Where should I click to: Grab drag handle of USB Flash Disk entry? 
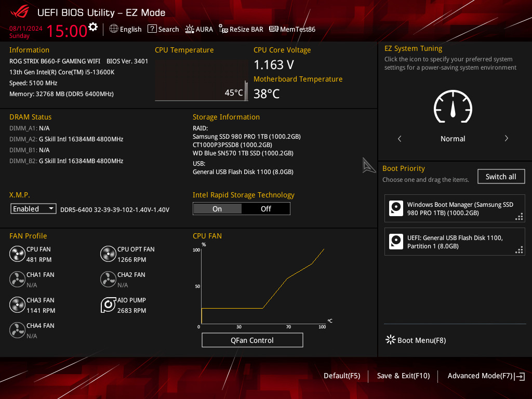pyautogui.click(x=519, y=250)
